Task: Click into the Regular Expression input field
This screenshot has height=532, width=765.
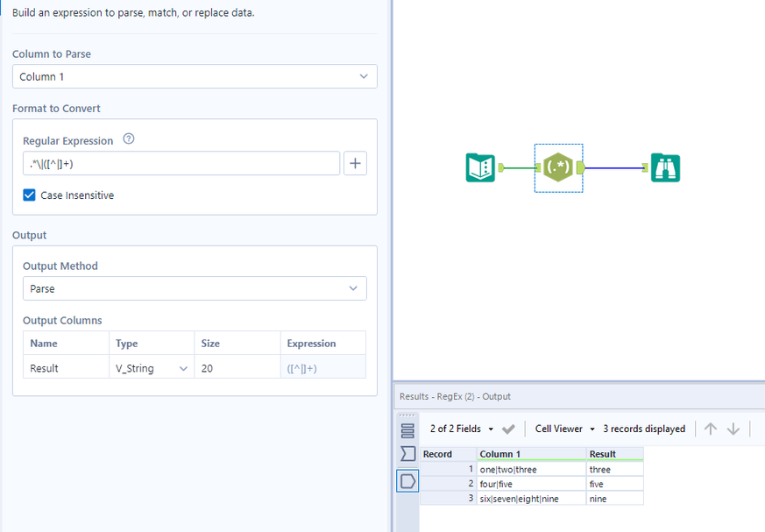Action: (x=181, y=164)
